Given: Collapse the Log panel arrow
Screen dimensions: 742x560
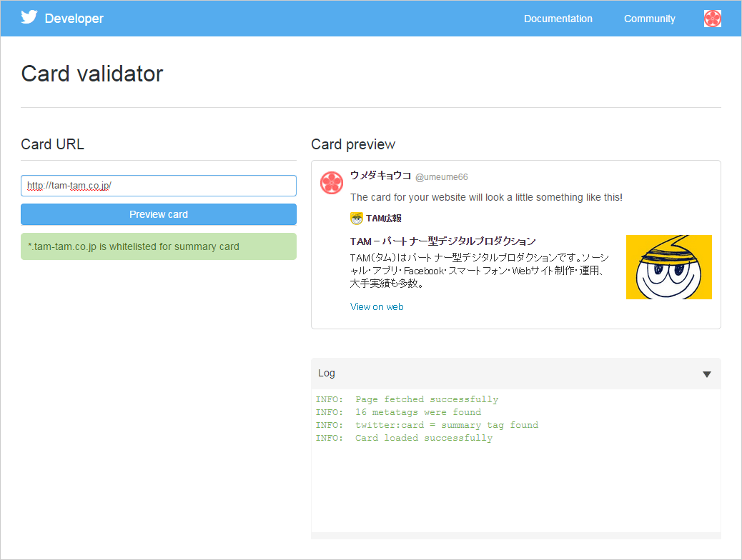Looking at the screenshot, I should (706, 374).
